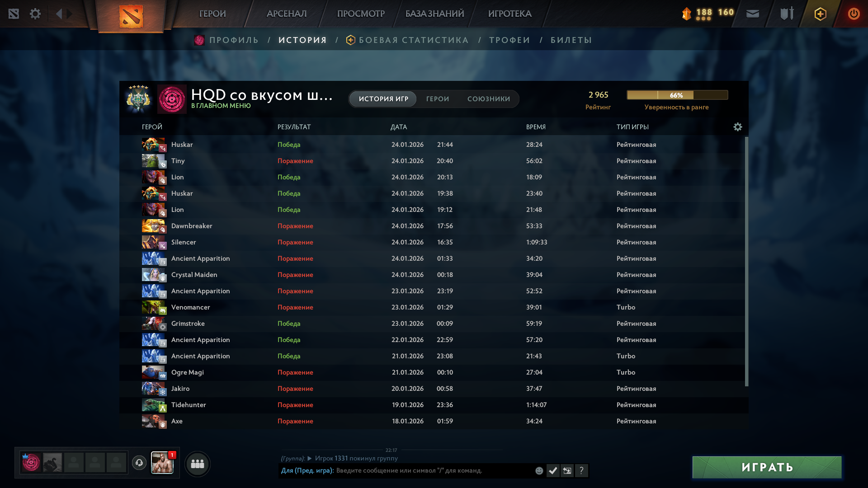Image resolution: width=868 pixels, height=488 pixels.
Task: Open the mail envelope icon
Action: click(x=752, y=14)
